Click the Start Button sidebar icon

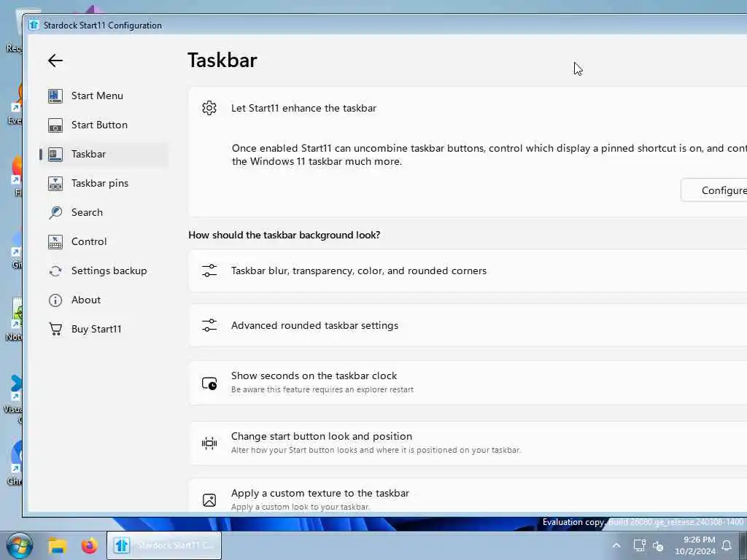55,125
